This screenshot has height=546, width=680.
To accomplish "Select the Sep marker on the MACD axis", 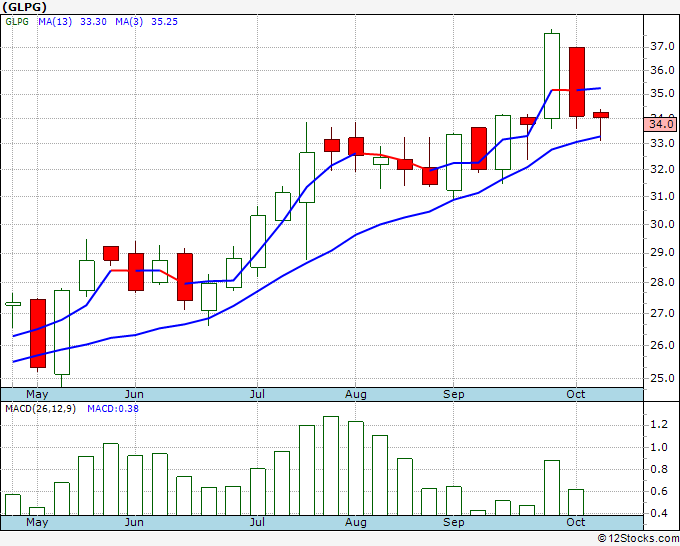I will point(454,522).
